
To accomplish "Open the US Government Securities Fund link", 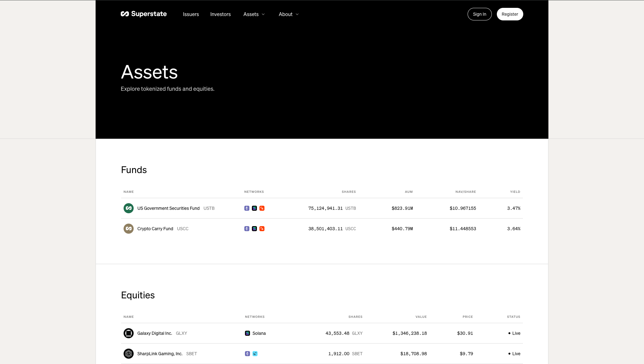I will (x=168, y=208).
